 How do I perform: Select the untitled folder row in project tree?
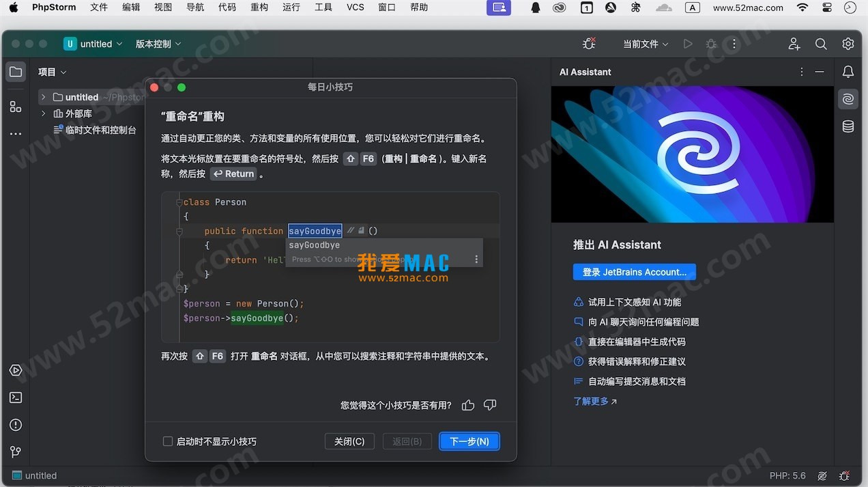coord(90,97)
